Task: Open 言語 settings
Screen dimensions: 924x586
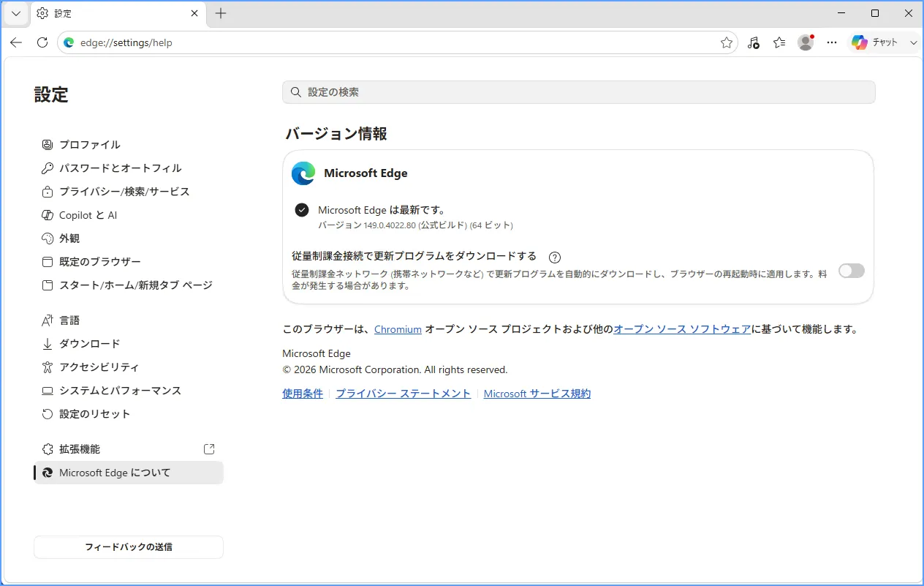Action: (x=129, y=320)
